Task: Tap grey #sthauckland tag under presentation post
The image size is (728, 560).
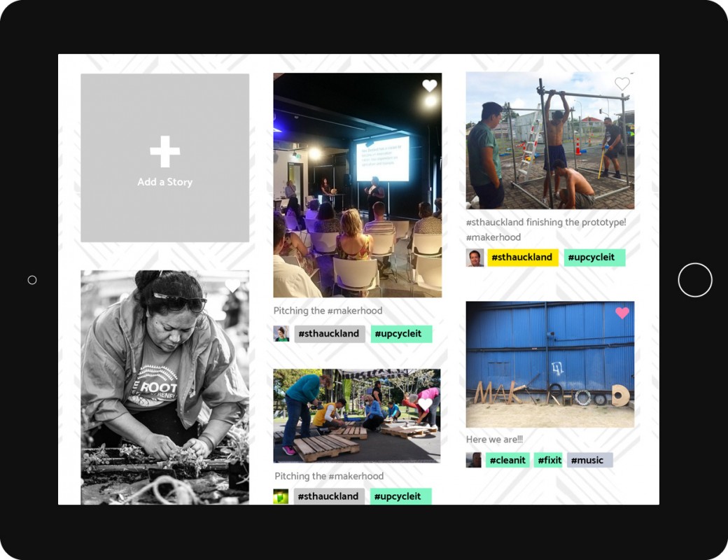Action: click(x=330, y=334)
